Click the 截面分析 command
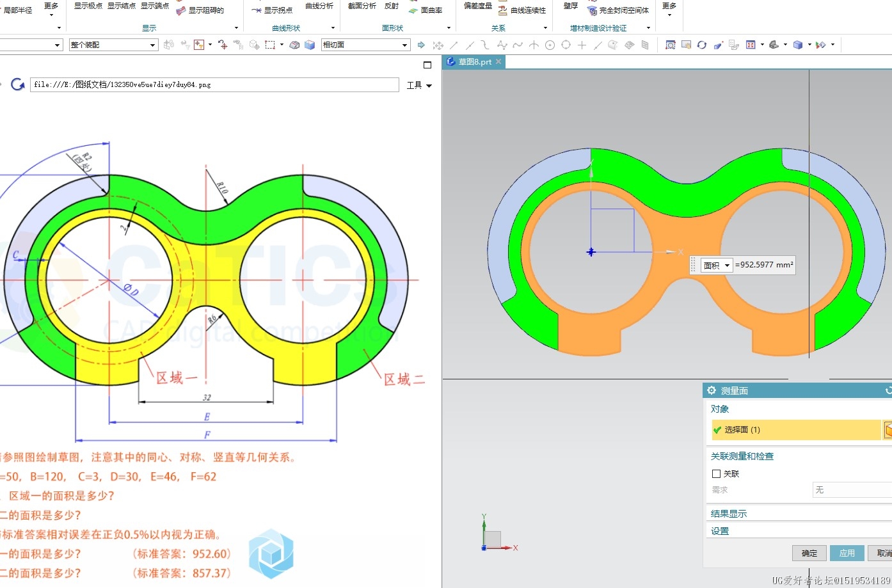Screen dimensions: 892x588 point(362,6)
